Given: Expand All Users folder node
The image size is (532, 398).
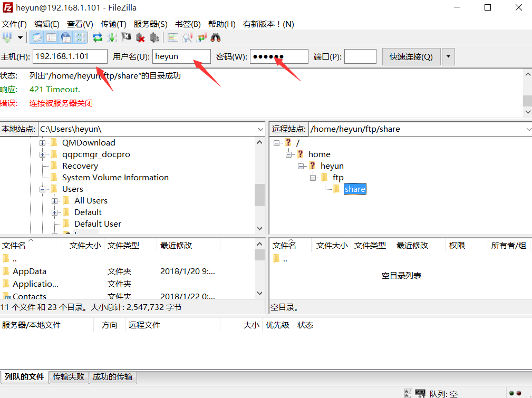Looking at the screenshot, I should 54,201.
